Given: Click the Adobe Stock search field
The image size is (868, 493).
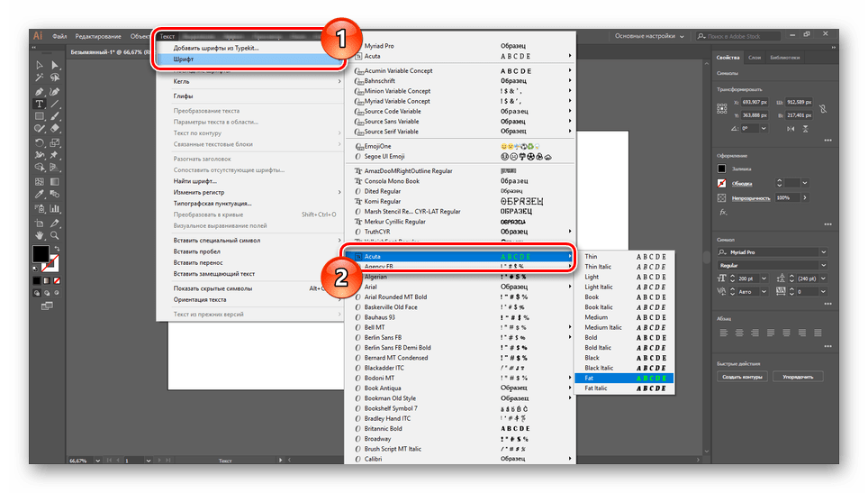Looking at the screenshot, I should (738, 36).
